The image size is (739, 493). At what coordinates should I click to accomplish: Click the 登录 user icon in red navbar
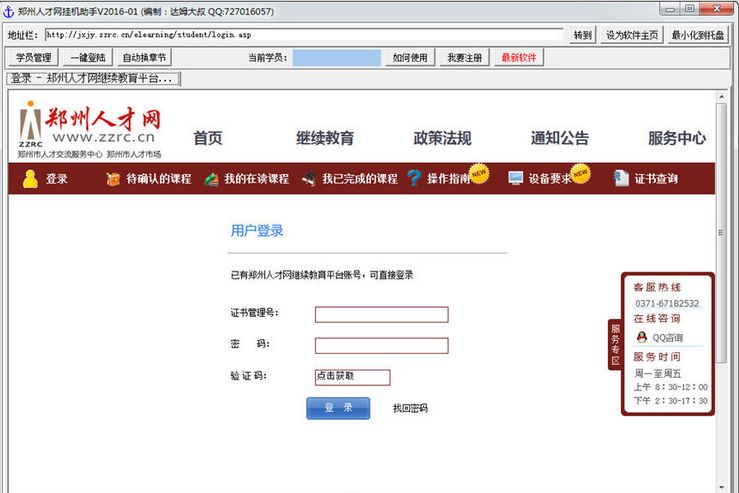(x=30, y=179)
